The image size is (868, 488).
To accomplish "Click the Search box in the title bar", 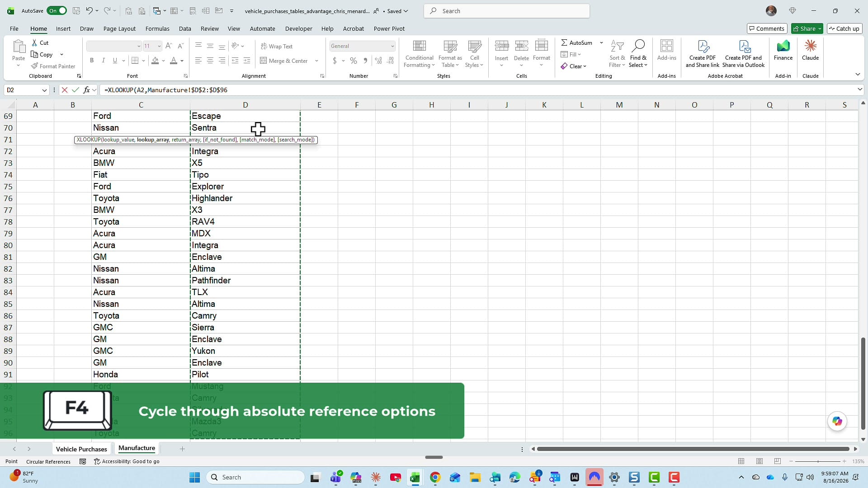I will 506,11.
